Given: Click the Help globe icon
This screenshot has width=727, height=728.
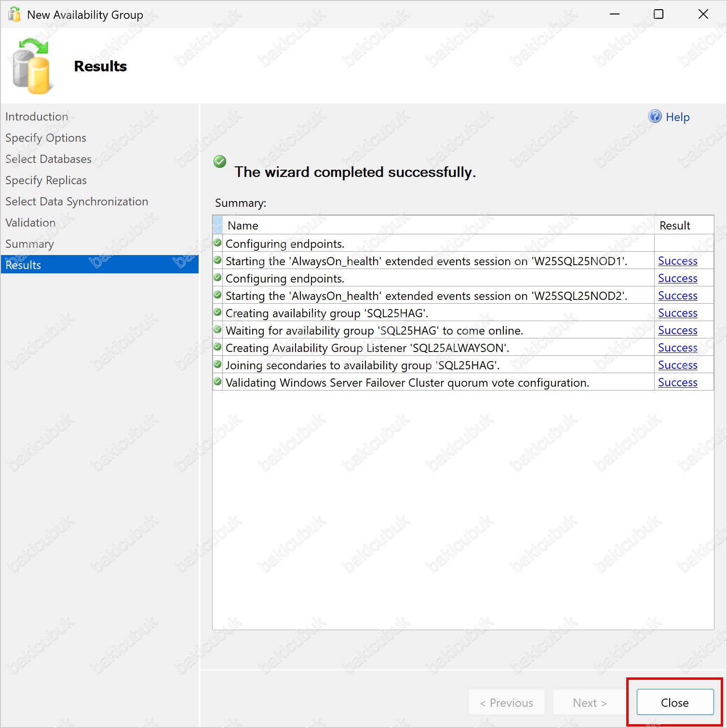Looking at the screenshot, I should click(x=655, y=116).
